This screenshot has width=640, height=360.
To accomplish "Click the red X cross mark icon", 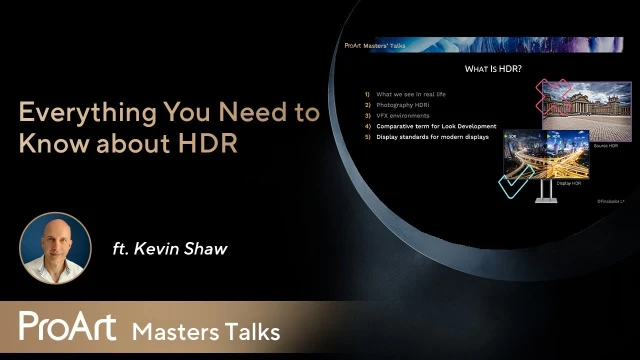I will click(553, 96).
